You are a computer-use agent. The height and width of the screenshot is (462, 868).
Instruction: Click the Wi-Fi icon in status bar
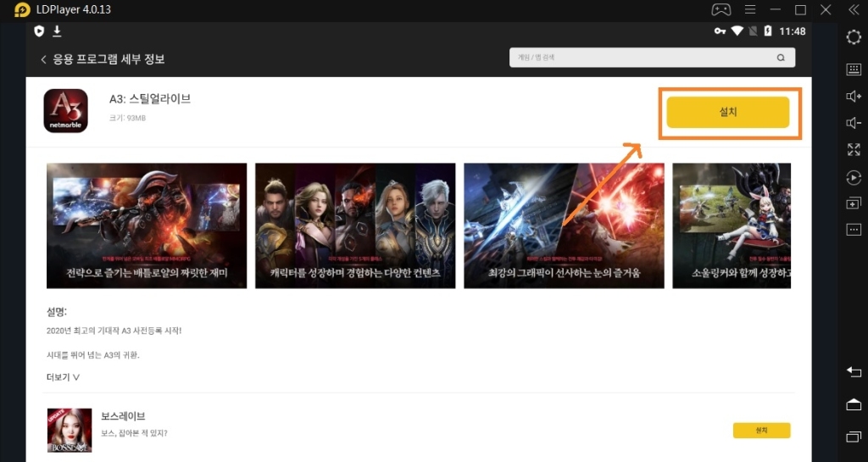tap(737, 31)
